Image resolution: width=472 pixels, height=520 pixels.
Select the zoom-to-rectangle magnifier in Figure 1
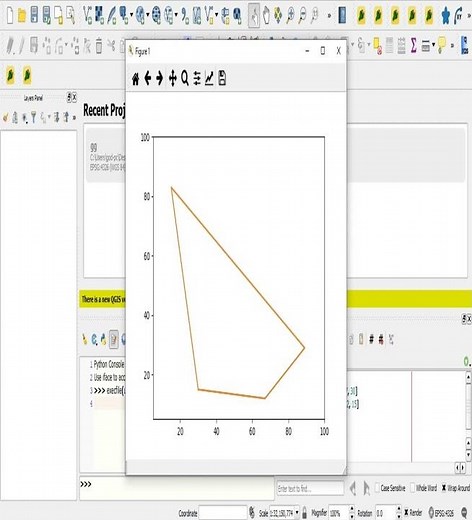click(185, 79)
